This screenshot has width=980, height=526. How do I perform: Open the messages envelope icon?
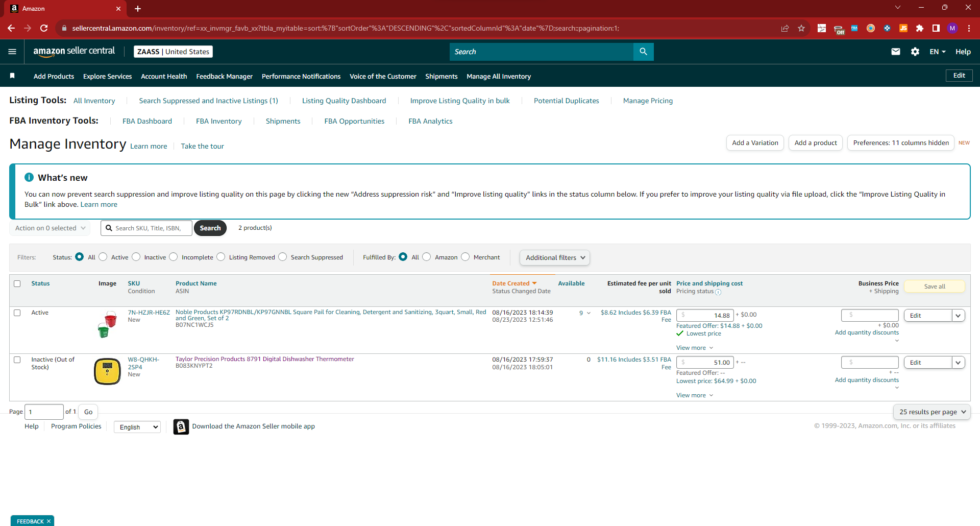[896, 52]
